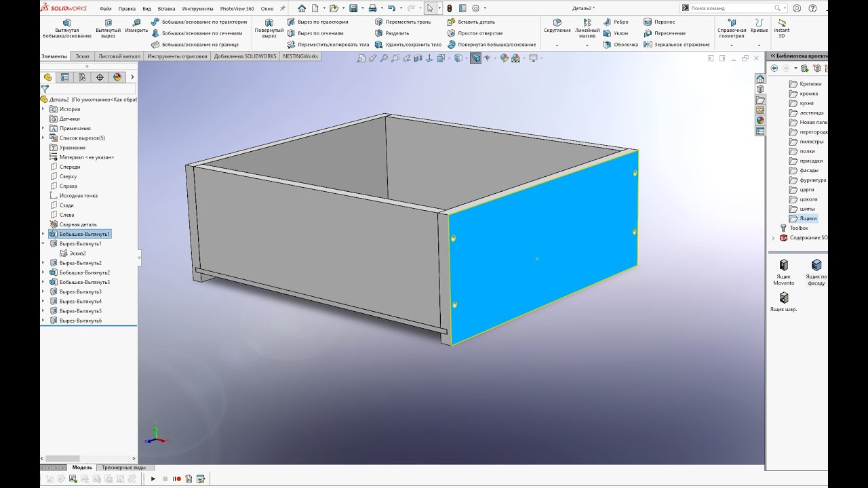Open the Линейный массив dropdown arrow
Image resolution: width=868 pixels, height=488 pixels.
tap(587, 45)
